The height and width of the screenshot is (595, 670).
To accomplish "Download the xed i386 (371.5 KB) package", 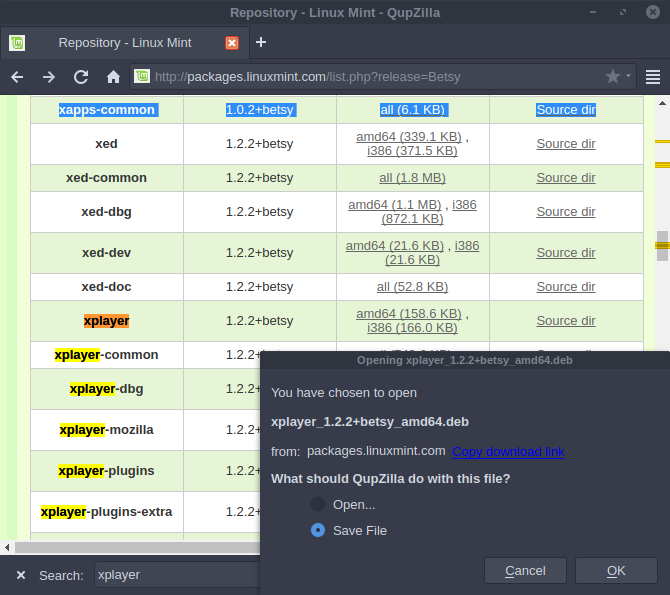I will click(x=412, y=151).
